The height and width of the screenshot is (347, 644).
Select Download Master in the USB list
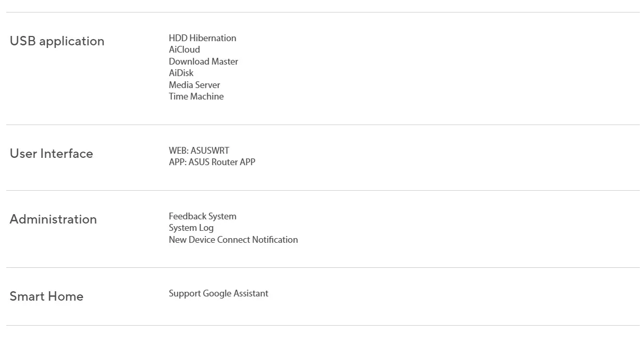(203, 61)
